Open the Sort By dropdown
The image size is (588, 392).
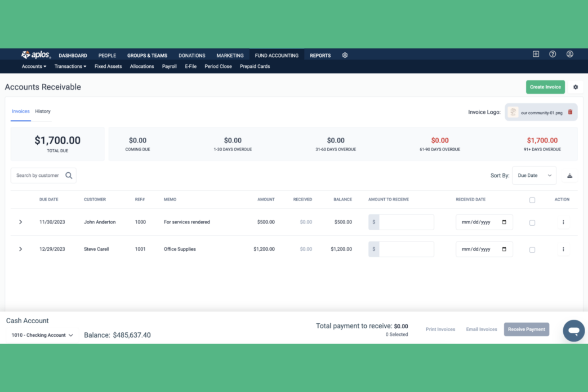[x=534, y=175]
